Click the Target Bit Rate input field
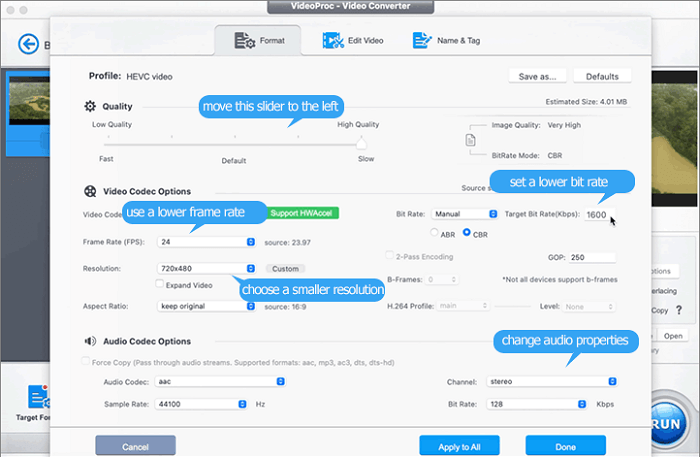The image size is (700, 457). [x=598, y=215]
